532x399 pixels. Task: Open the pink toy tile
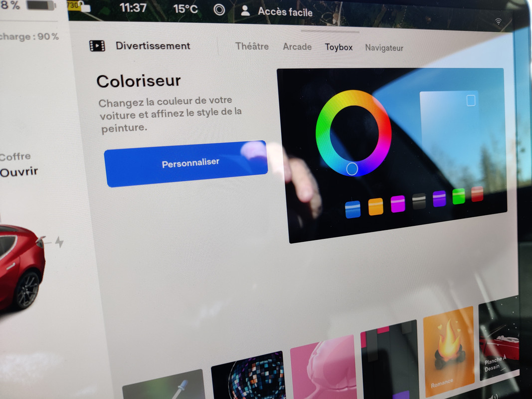pyautogui.click(x=323, y=367)
